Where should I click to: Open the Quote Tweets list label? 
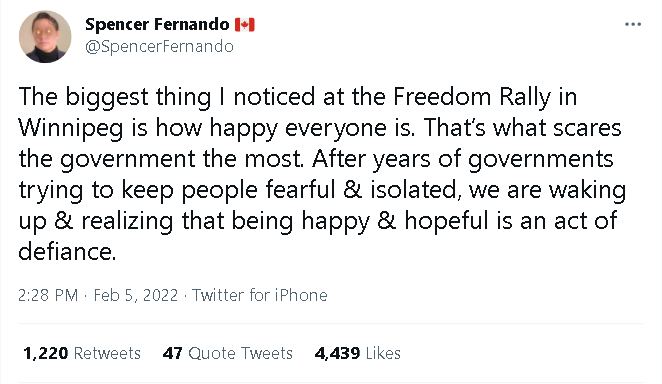point(240,353)
